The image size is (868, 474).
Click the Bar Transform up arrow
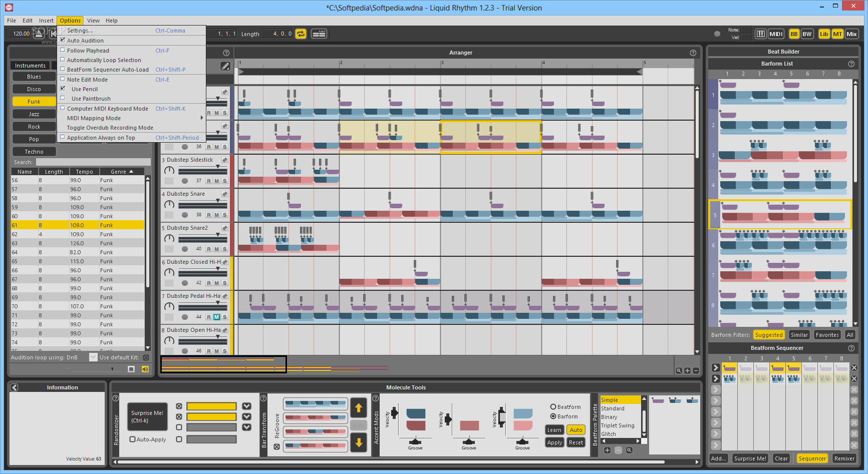click(x=359, y=408)
